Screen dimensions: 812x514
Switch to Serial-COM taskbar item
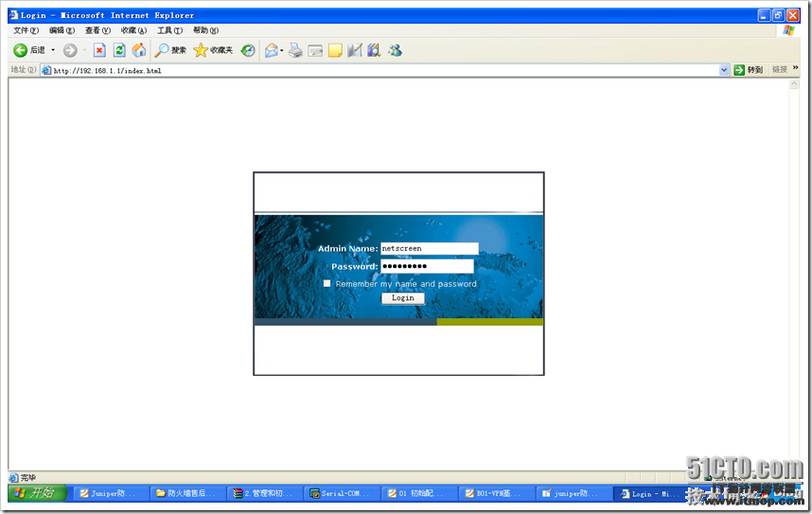342,493
